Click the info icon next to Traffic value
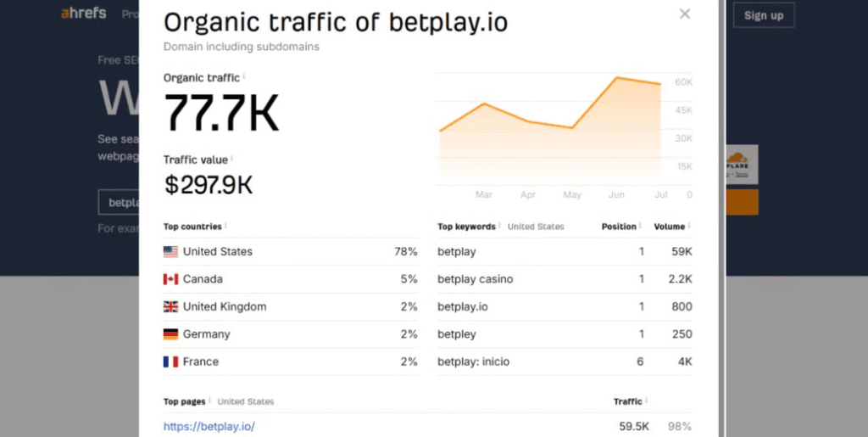Viewport: 868px width, 437px height. (x=231, y=158)
